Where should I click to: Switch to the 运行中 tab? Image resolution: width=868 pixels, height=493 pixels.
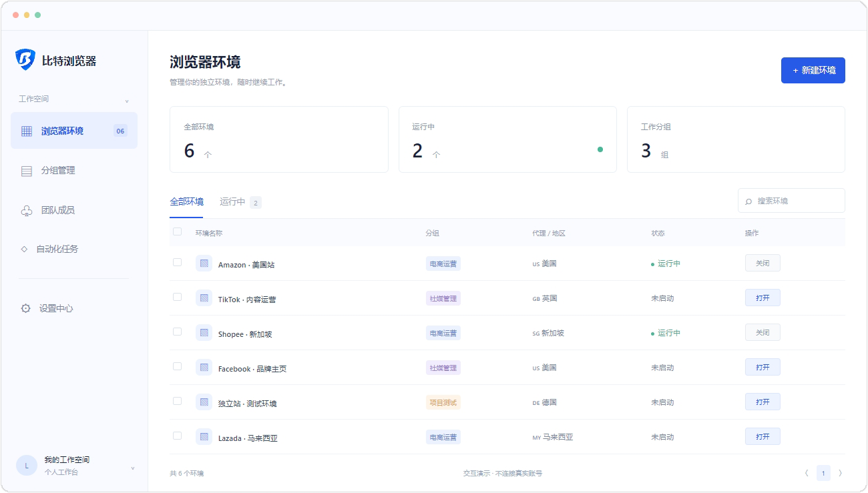coord(240,202)
